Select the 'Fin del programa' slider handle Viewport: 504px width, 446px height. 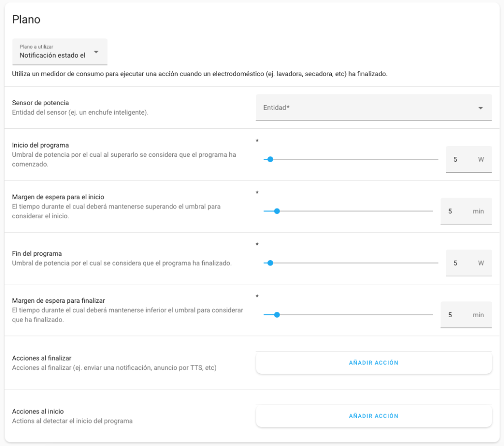click(270, 263)
